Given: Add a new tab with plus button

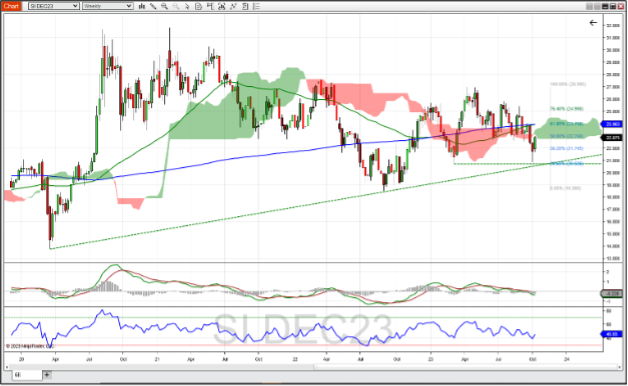Looking at the screenshot, I should [47, 375].
